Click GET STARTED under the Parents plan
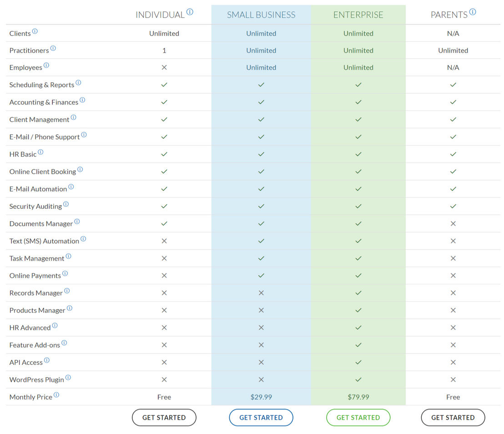This screenshot has height=434, width=504. pos(453,418)
